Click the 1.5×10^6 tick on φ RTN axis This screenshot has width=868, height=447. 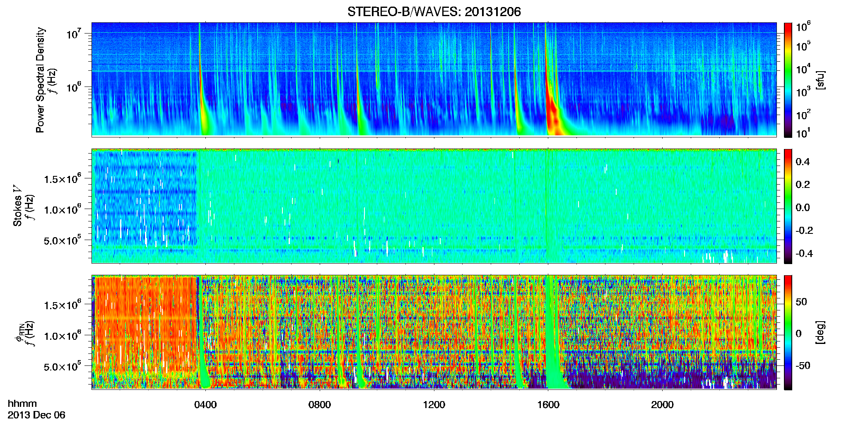click(x=63, y=305)
